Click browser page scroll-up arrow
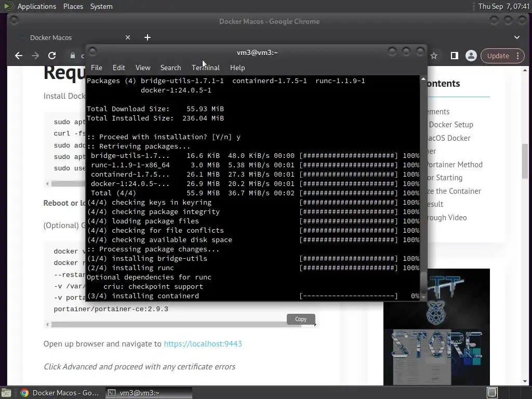 click(525, 70)
